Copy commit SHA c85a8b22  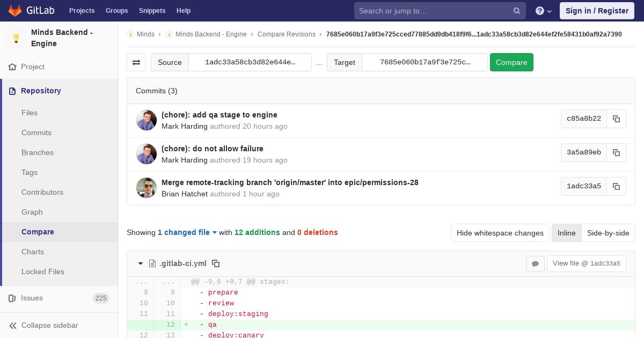(x=616, y=119)
